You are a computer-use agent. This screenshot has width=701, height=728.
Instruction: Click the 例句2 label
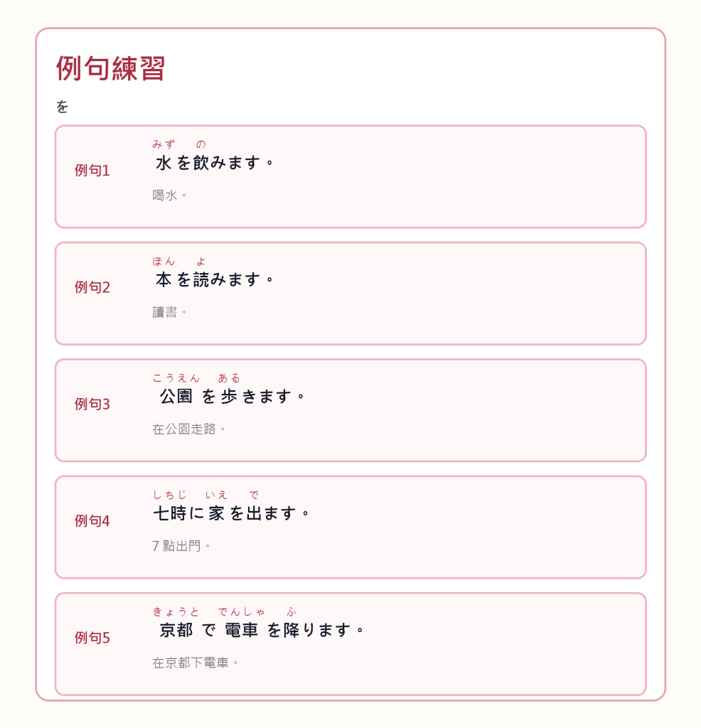pyautogui.click(x=92, y=287)
